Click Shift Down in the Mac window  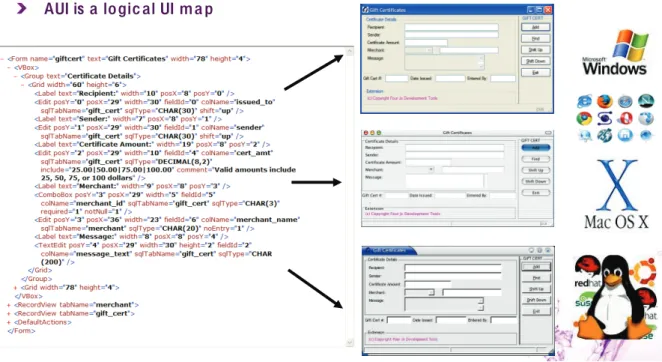[536, 181]
